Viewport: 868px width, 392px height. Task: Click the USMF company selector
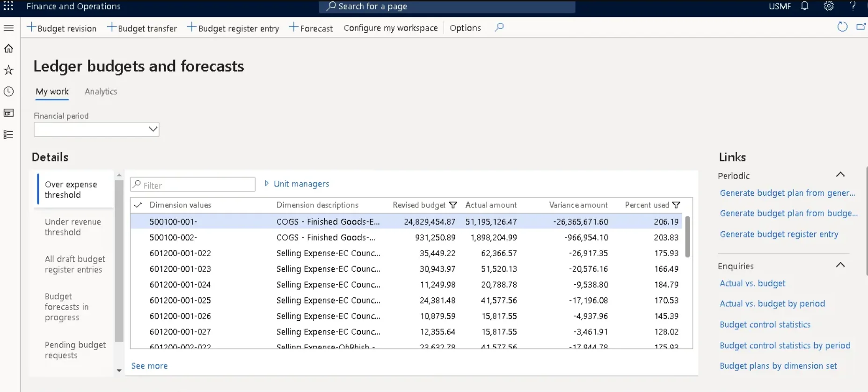pyautogui.click(x=780, y=6)
